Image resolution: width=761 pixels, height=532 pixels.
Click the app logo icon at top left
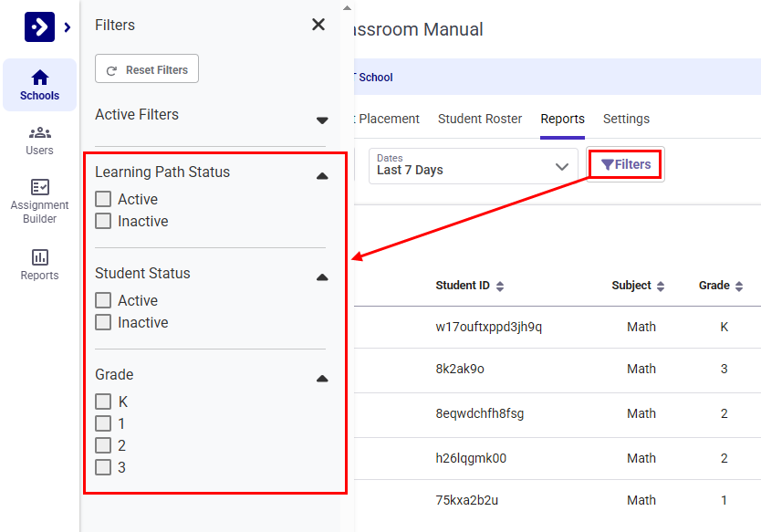38,26
